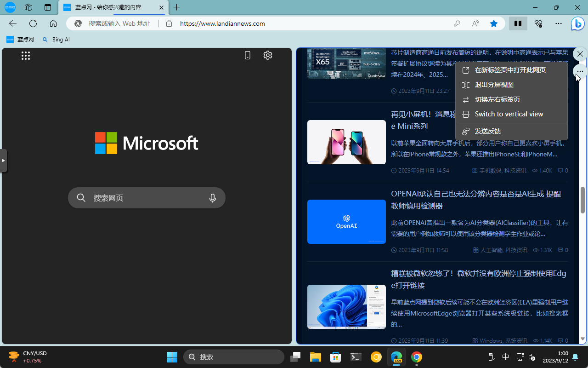The width and height of the screenshot is (588, 368).
Task: Open notification bell in system tray
Action: point(575,357)
